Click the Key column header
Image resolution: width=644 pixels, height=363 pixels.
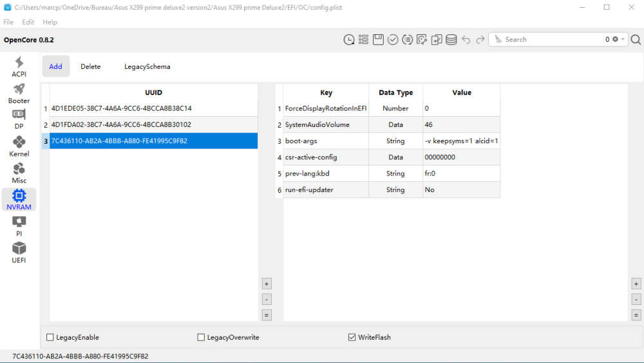click(326, 92)
